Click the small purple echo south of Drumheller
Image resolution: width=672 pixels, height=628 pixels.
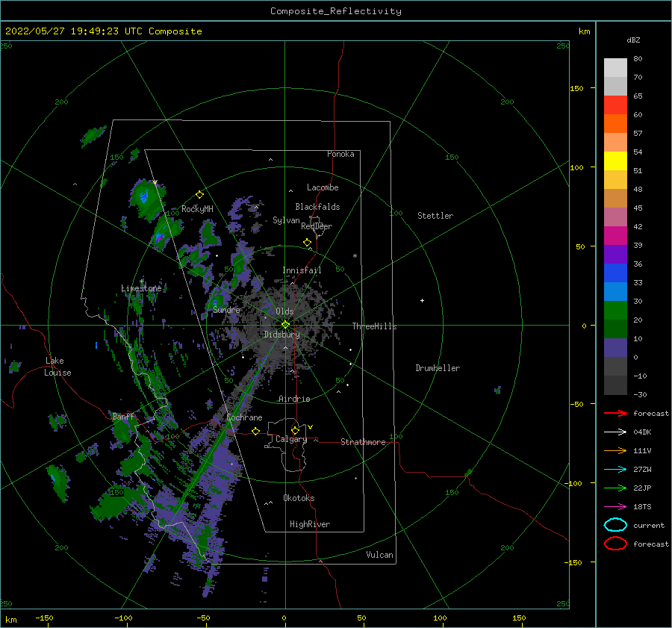[x=497, y=390]
